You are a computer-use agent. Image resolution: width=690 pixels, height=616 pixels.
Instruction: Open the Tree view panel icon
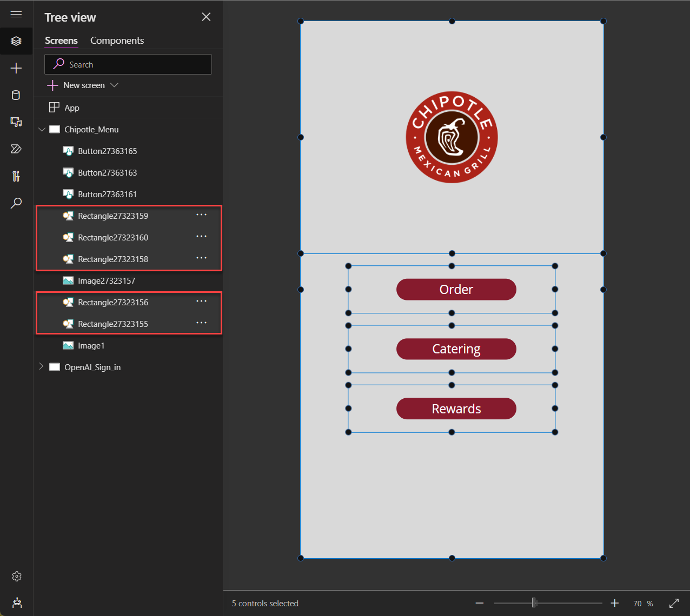coord(16,41)
